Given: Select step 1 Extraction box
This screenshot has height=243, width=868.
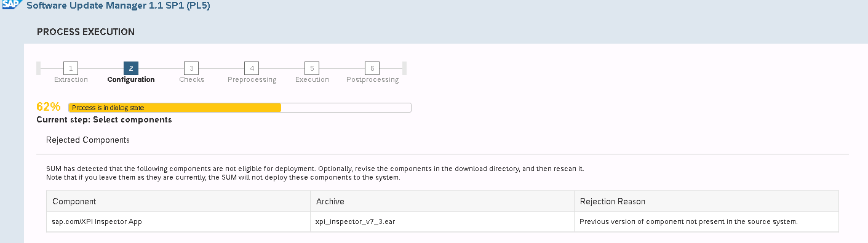Looking at the screenshot, I should coord(71,68).
